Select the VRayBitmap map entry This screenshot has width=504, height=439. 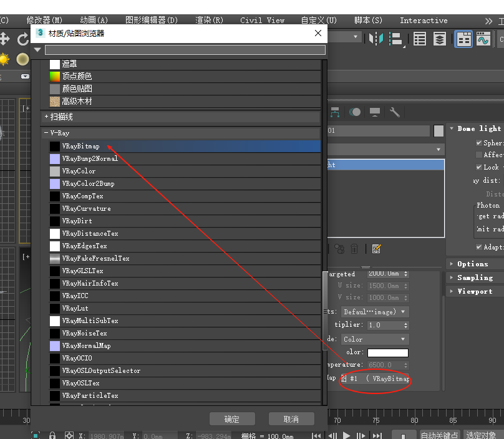(185, 146)
